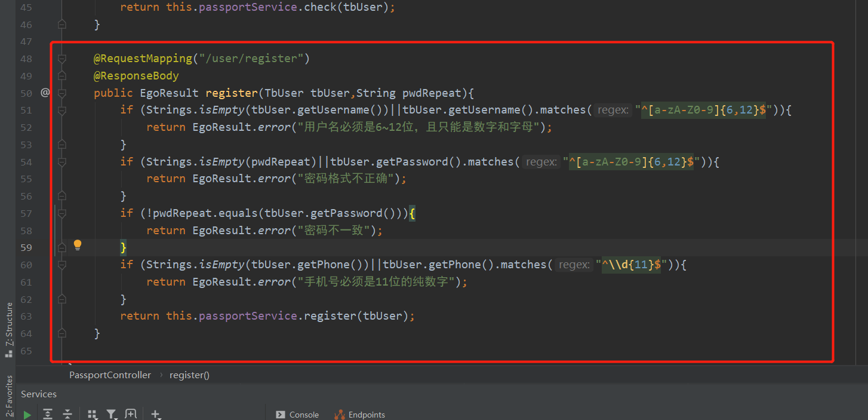This screenshot has width=868, height=420.
Task: Open the Filter funnel dropdown in Services
Action: click(x=112, y=414)
